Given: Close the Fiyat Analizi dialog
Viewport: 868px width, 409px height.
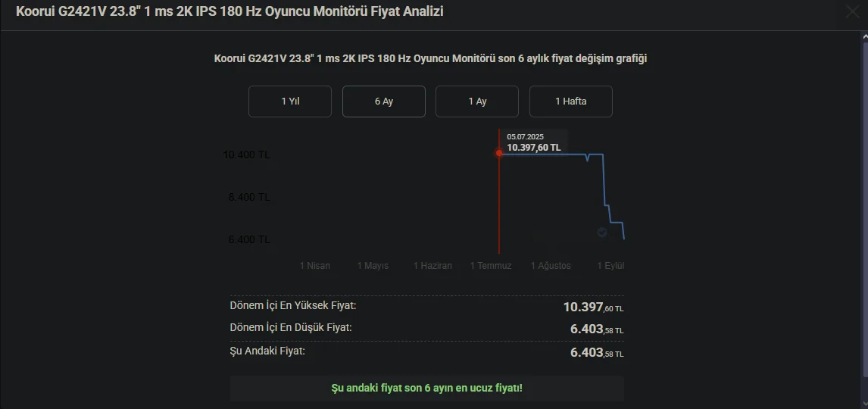Looking at the screenshot, I should 851,11.
